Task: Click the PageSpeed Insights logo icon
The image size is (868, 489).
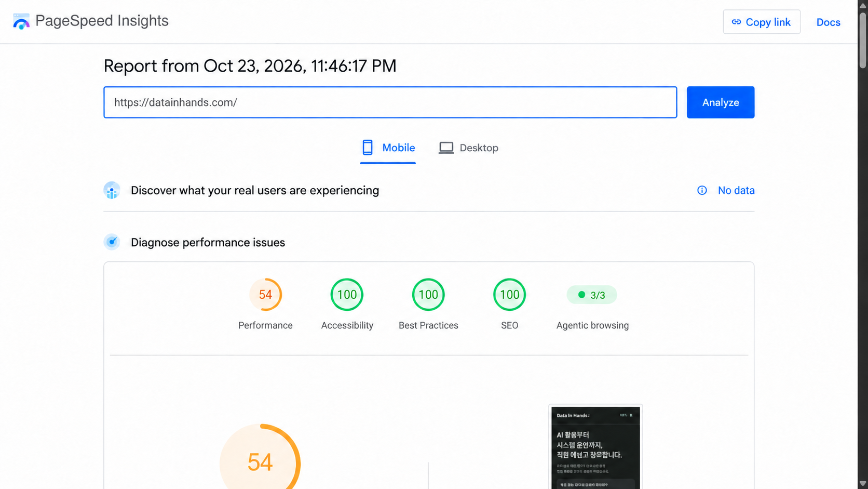Action: 21,21
